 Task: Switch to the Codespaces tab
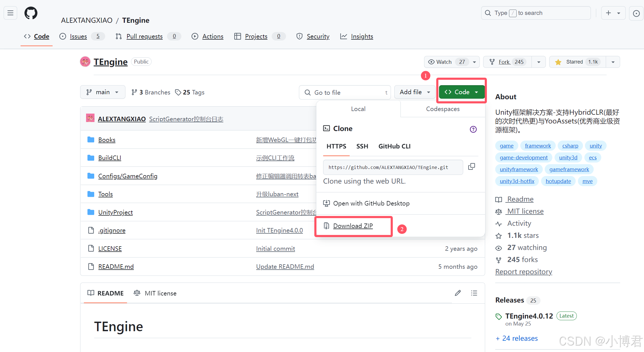pos(443,109)
